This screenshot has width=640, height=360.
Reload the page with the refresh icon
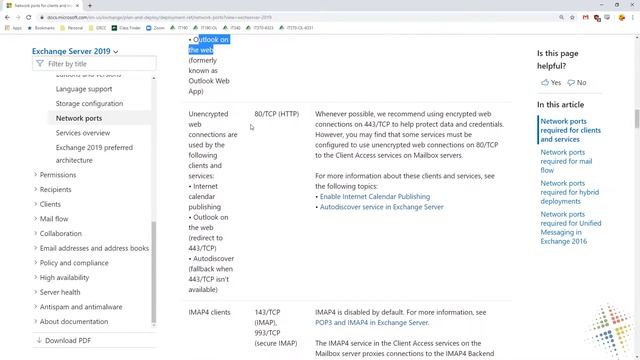tap(29, 18)
